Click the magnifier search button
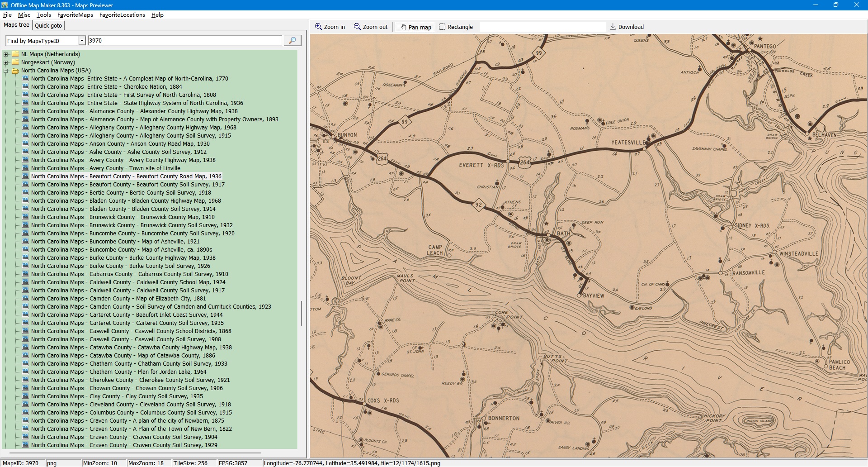The image size is (868, 467). click(x=292, y=41)
